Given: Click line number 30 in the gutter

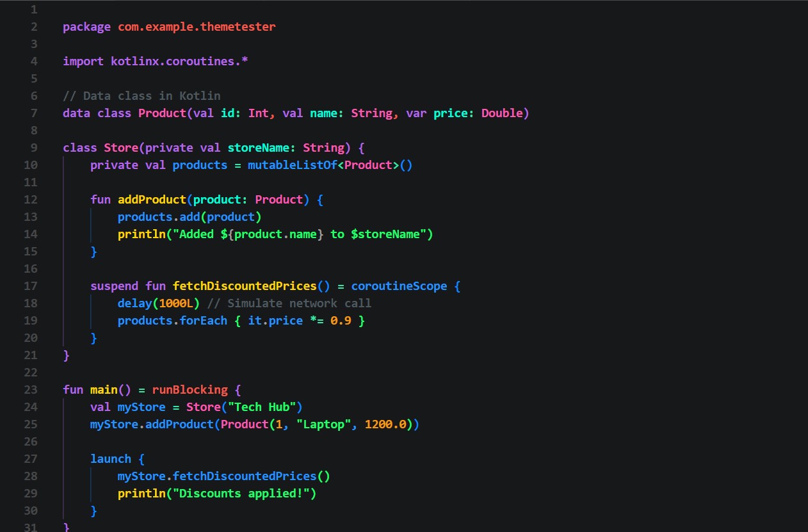Looking at the screenshot, I should 31,511.
